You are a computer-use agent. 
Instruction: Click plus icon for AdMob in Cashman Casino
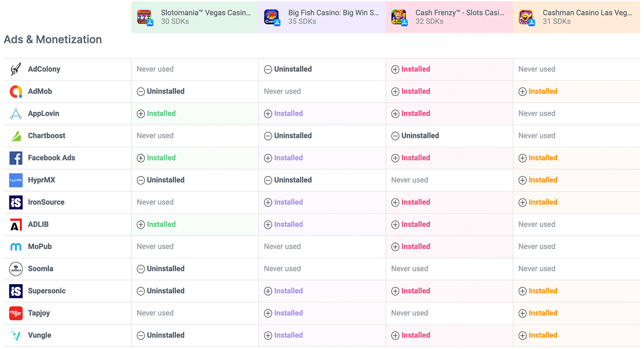(522, 91)
